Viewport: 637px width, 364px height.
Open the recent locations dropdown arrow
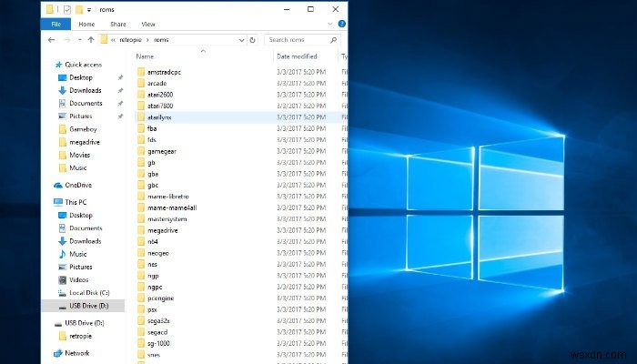(x=80, y=40)
